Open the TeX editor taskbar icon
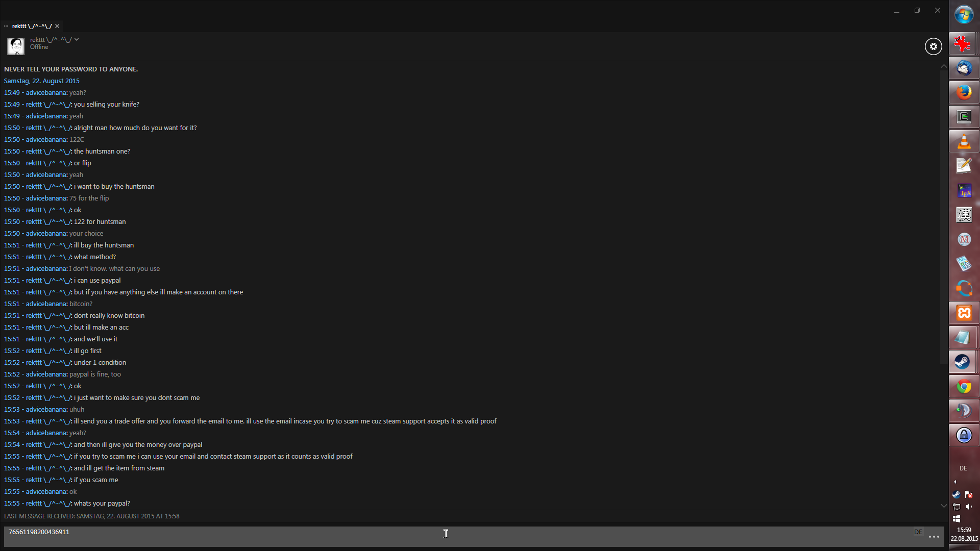The width and height of the screenshot is (980, 551). pyautogui.click(x=963, y=191)
